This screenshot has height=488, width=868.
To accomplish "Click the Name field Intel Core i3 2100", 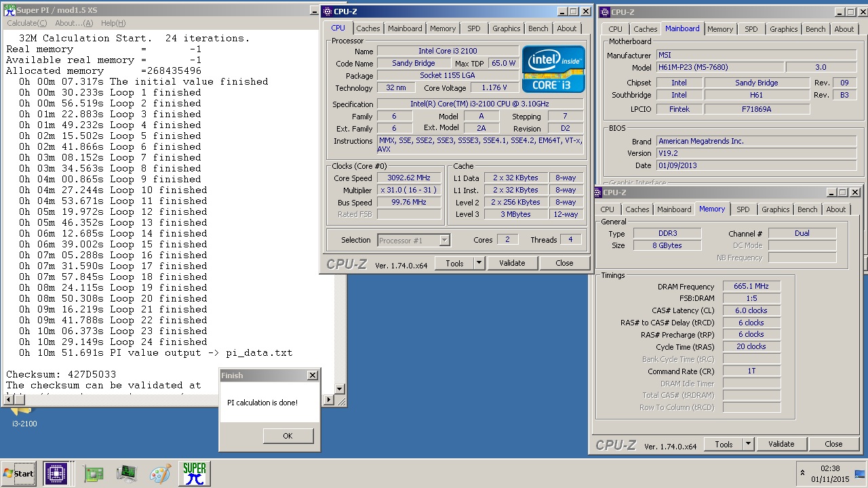I will pos(448,52).
